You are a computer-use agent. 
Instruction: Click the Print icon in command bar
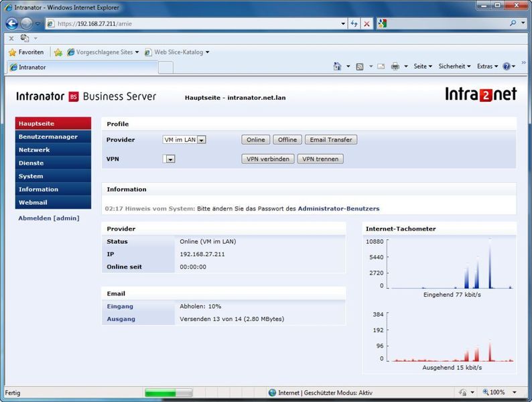pyautogui.click(x=395, y=66)
